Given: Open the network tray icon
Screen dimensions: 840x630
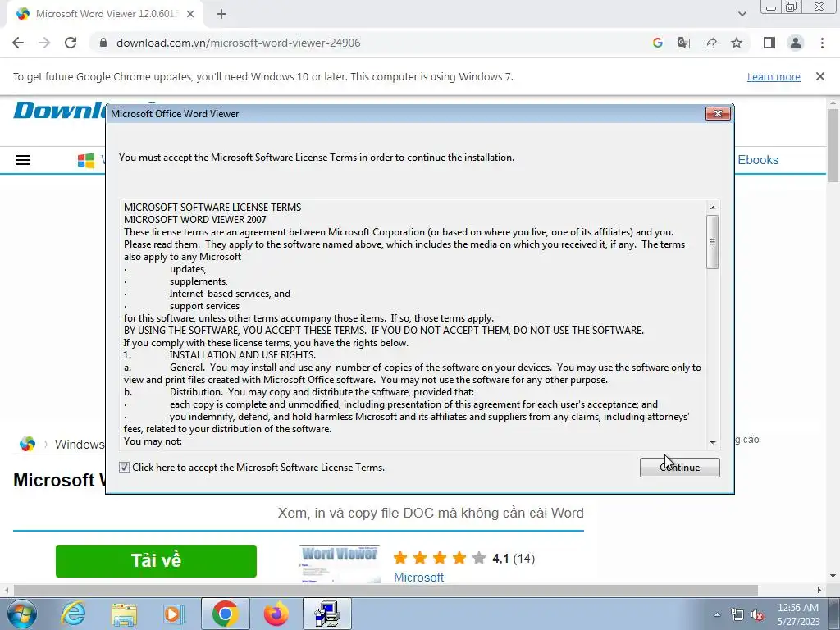Looking at the screenshot, I should (x=737, y=615).
